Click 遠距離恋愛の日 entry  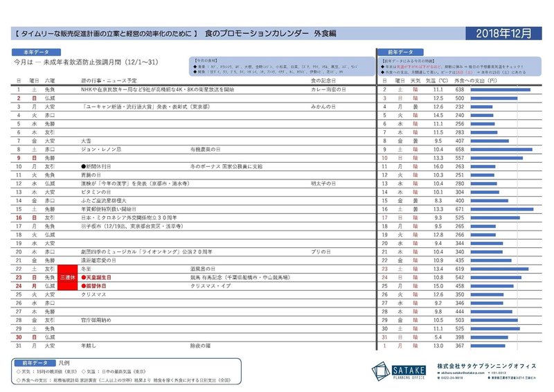click(x=98, y=260)
